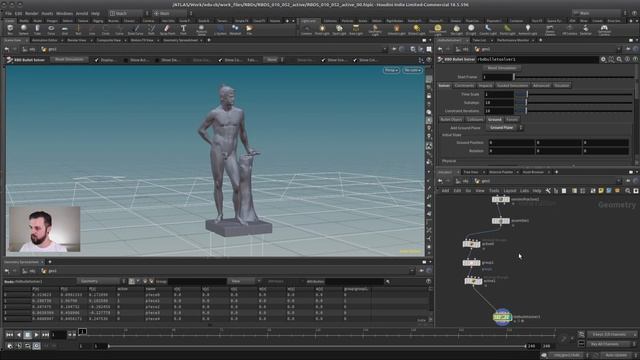Select the Torus shelf tool

pos(51,29)
